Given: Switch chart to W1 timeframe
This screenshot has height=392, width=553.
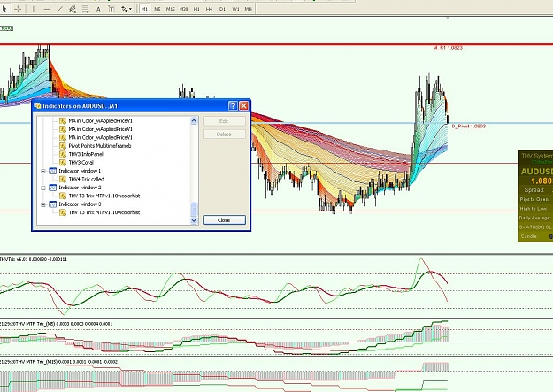Looking at the screenshot, I should tap(235, 9).
